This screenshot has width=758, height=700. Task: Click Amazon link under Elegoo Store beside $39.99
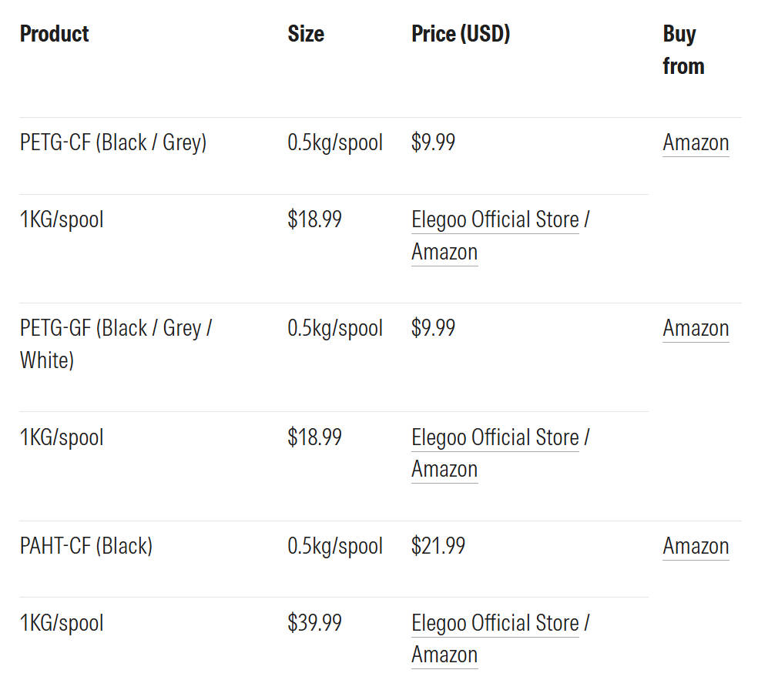point(444,655)
